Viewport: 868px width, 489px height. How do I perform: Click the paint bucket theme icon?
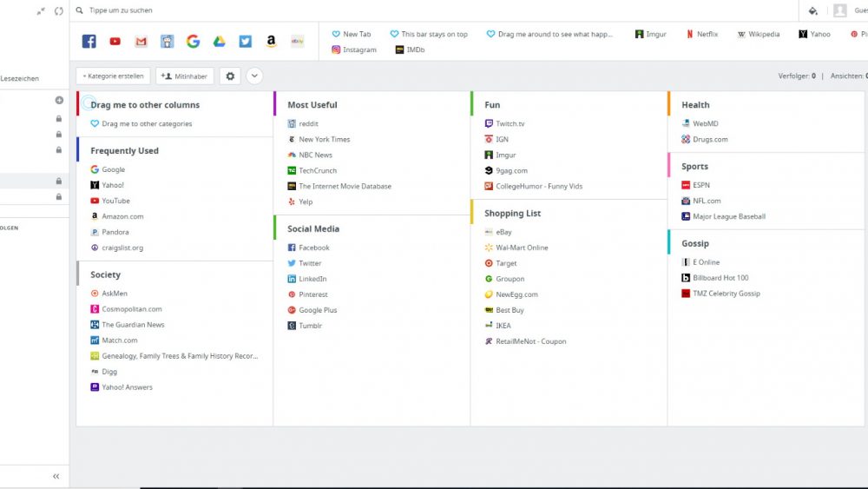pyautogui.click(x=812, y=11)
